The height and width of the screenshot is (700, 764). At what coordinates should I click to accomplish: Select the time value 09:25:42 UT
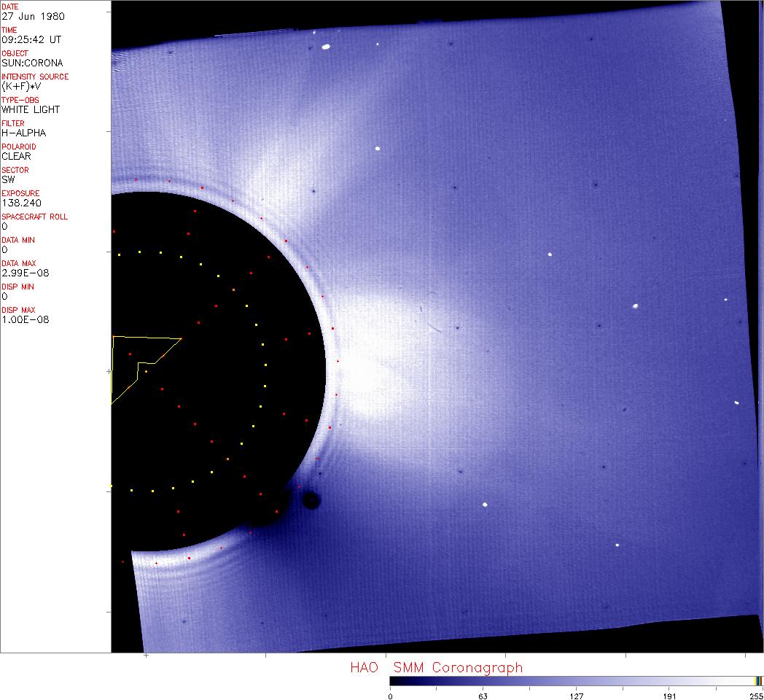pyautogui.click(x=31, y=39)
